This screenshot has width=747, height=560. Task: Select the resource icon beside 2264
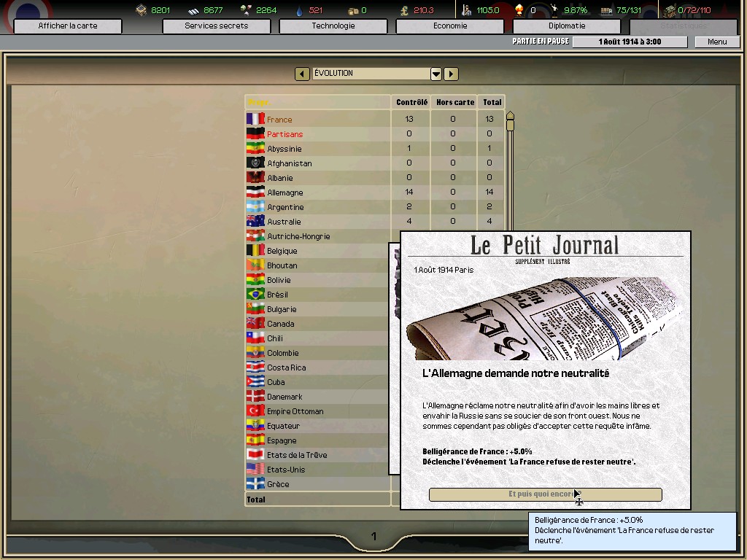tap(246, 10)
